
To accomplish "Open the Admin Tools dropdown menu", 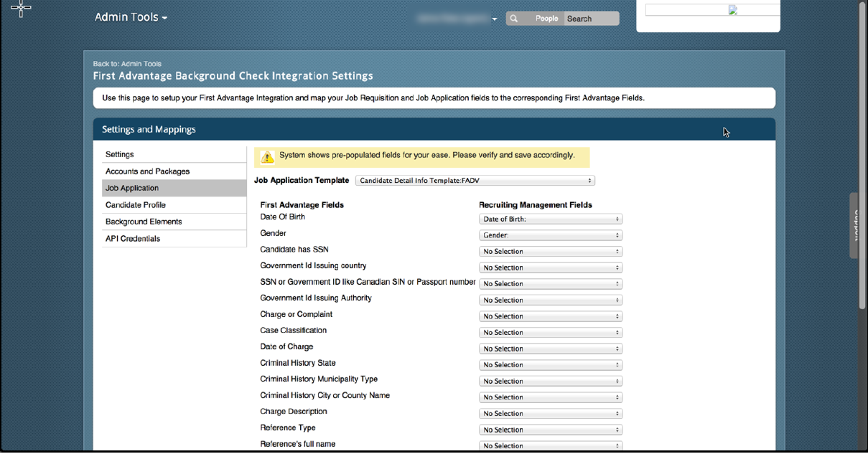I will point(131,17).
